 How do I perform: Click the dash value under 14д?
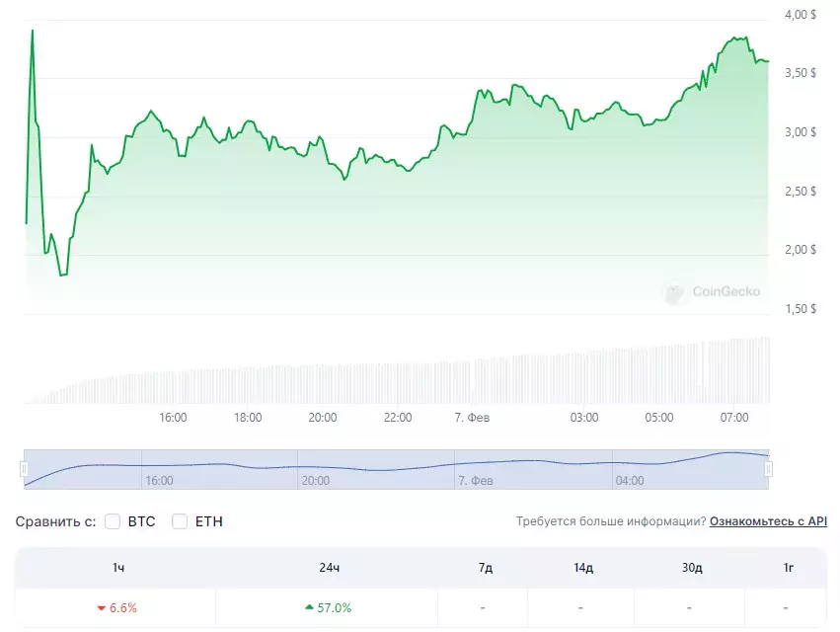[580, 608]
